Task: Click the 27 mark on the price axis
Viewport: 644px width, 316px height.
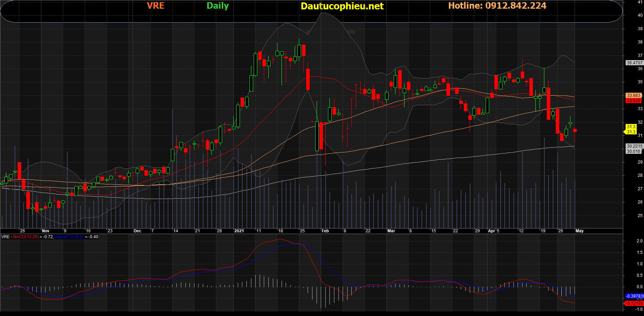Action: click(640, 189)
